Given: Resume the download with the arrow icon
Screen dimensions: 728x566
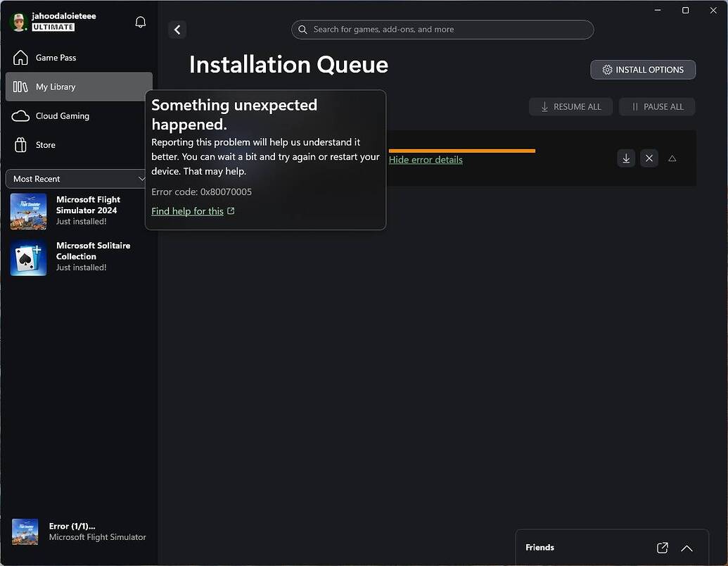Looking at the screenshot, I should coord(626,158).
